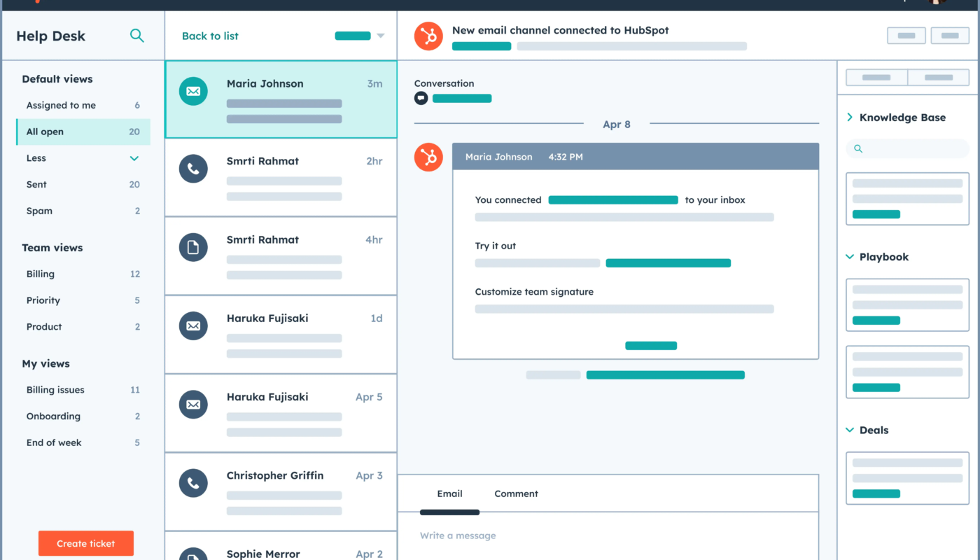Screen dimensions: 980x560
Task: Open the End of week view
Action: (83, 442)
